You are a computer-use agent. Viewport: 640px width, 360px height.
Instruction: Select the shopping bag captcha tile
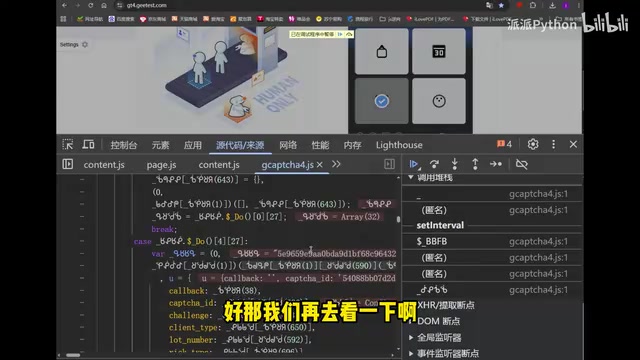point(382,51)
